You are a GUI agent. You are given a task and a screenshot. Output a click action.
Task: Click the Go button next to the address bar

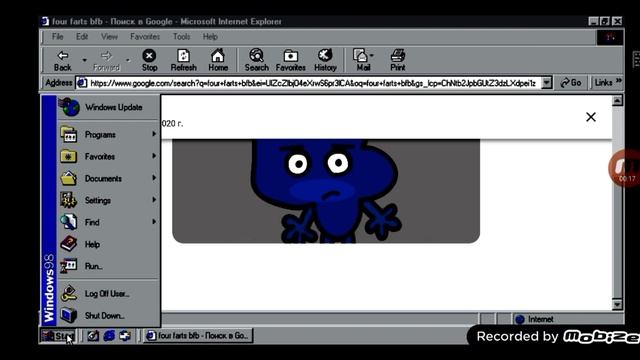click(571, 83)
